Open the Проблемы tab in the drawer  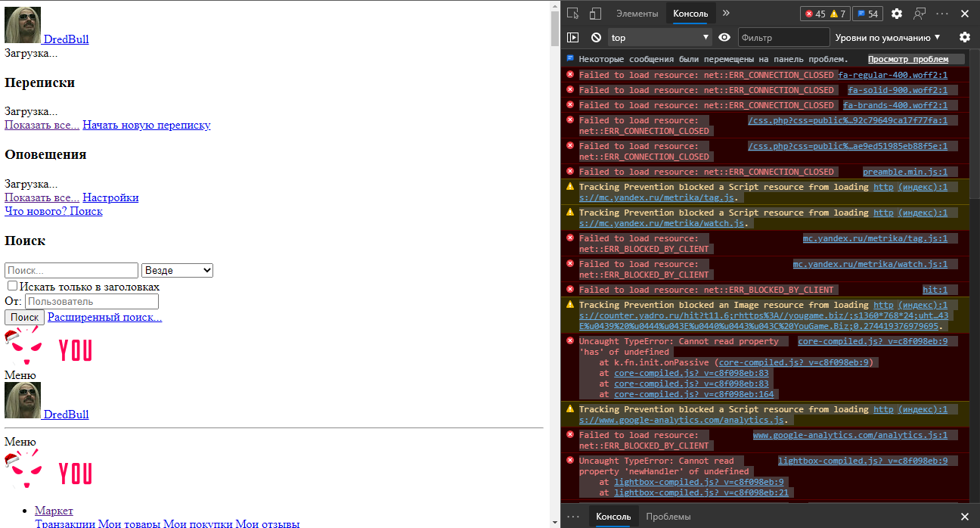(669, 517)
